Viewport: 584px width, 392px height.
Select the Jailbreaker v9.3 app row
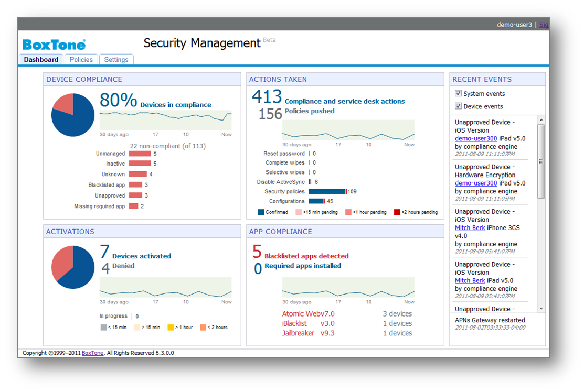click(347, 333)
